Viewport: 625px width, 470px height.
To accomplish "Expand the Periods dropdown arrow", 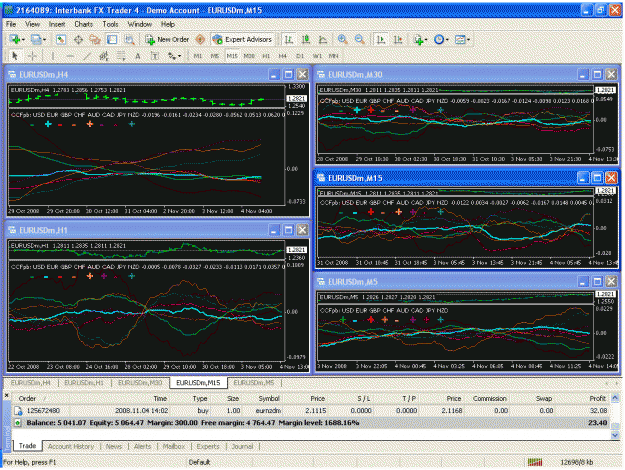I will coord(447,39).
